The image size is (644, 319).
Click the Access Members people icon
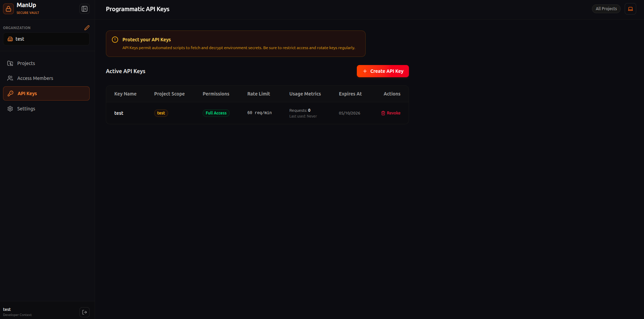pos(10,78)
